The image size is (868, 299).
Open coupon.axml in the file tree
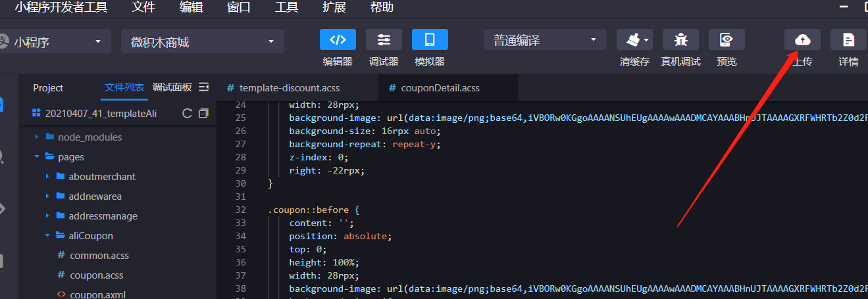97,294
